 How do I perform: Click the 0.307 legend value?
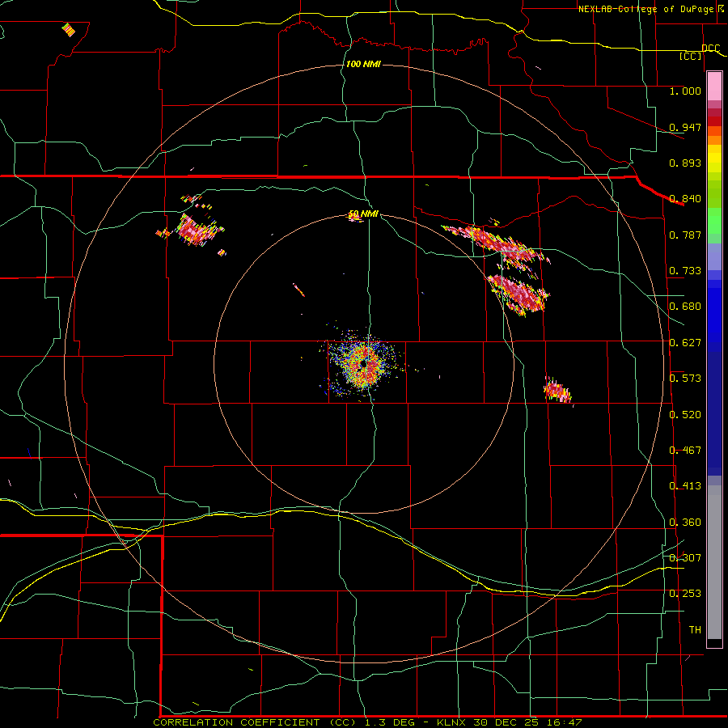(x=685, y=558)
